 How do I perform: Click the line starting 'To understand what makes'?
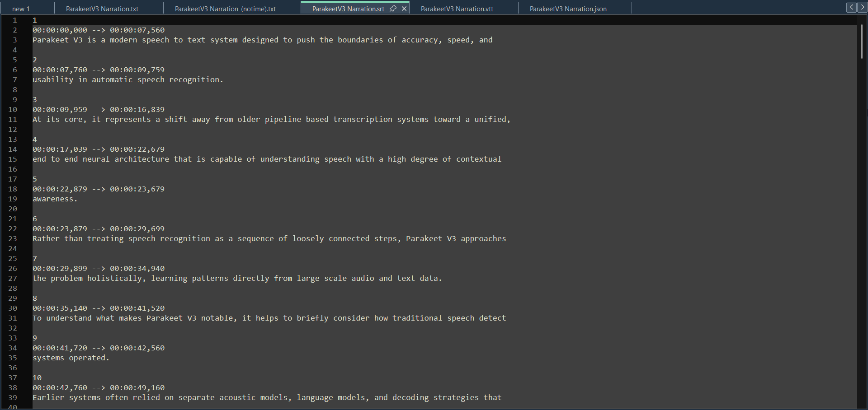(269, 318)
